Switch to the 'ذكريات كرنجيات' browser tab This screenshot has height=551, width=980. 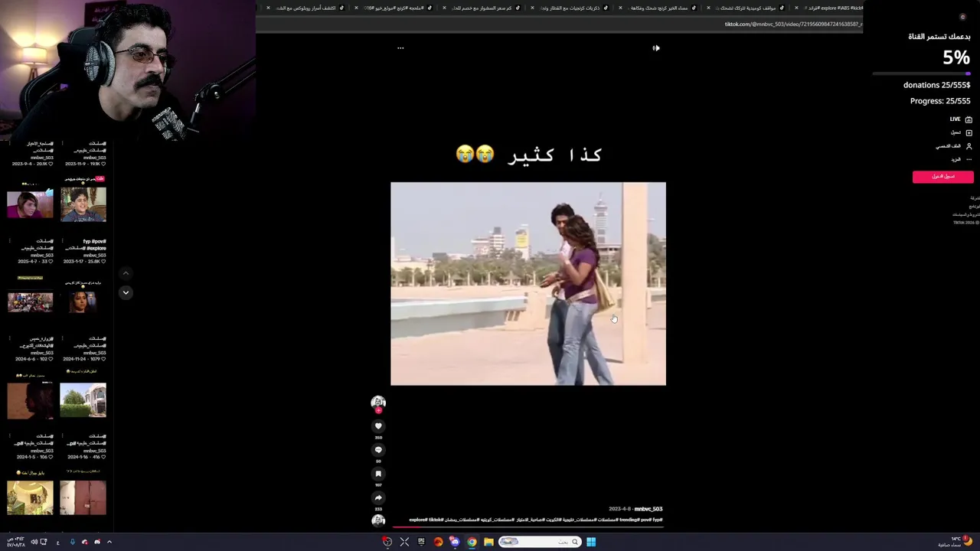[x=569, y=8]
